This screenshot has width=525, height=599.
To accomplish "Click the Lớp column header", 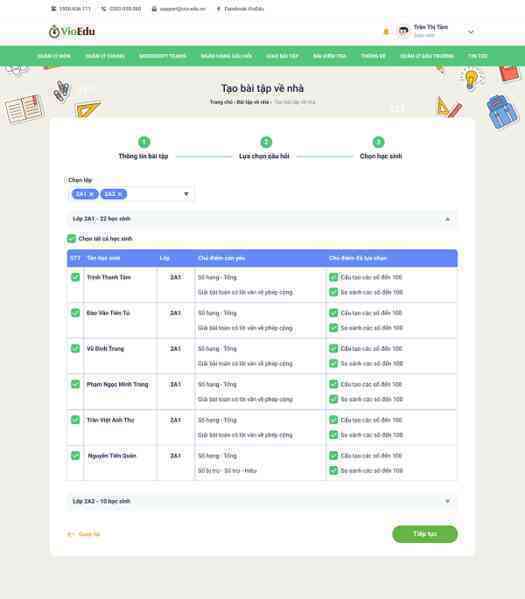I will (x=165, y=258).
